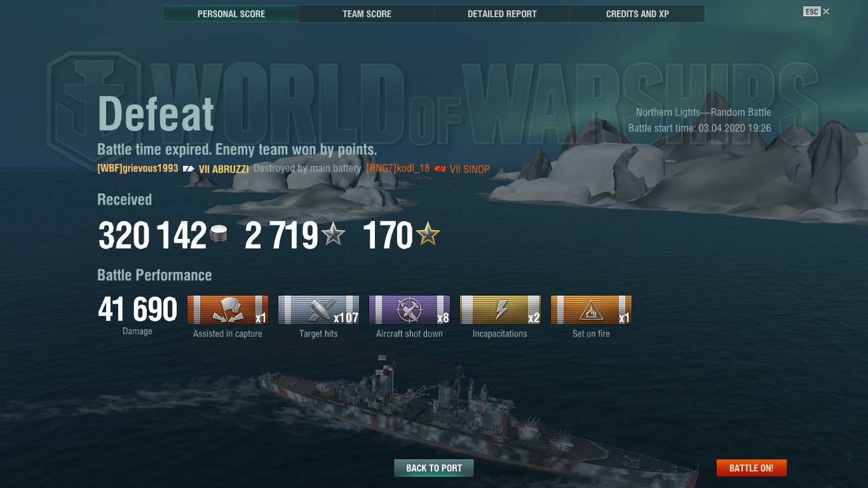The height and width of the screenshot is (488, 868).
Task: Click the Assisted in capture ribbon icon
Action: coord(227,310)
